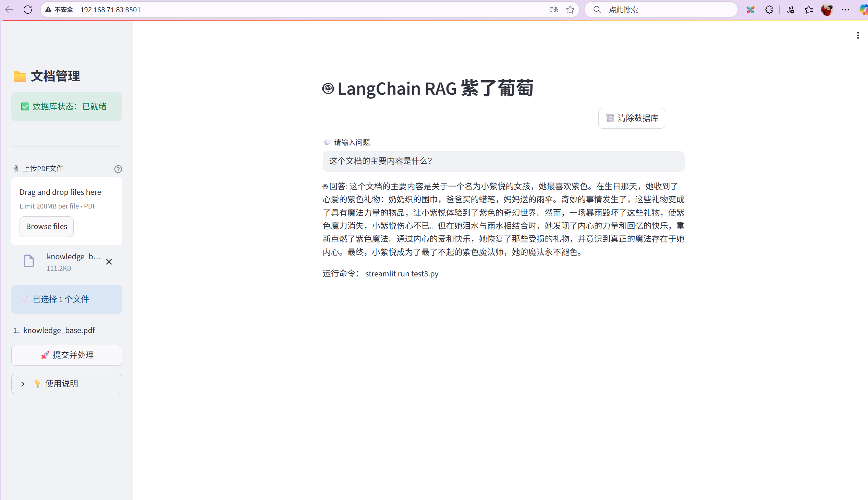Go back with the browser back arrow

pos(9,10)
